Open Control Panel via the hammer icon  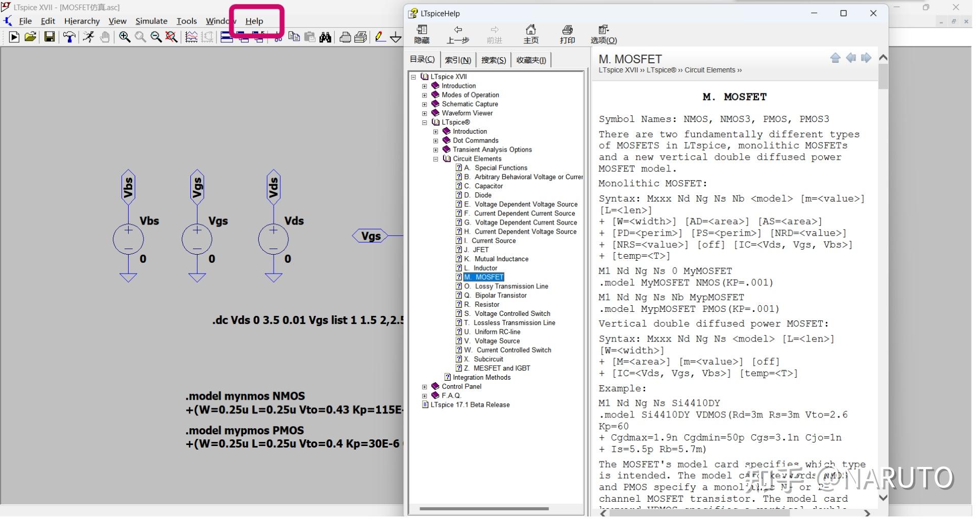point(69,37)
